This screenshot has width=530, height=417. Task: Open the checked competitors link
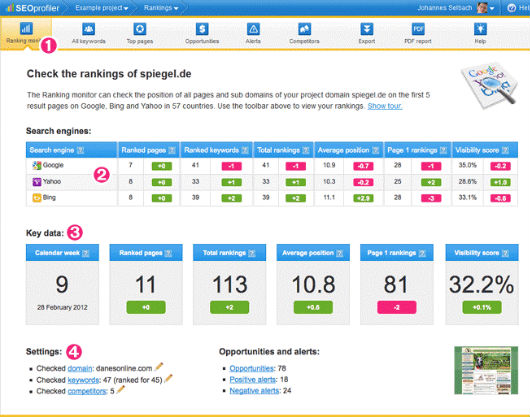point(87,391)
